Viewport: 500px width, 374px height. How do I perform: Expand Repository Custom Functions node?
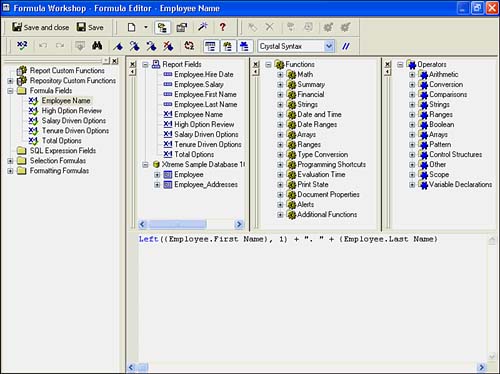[x=10, y=81]
